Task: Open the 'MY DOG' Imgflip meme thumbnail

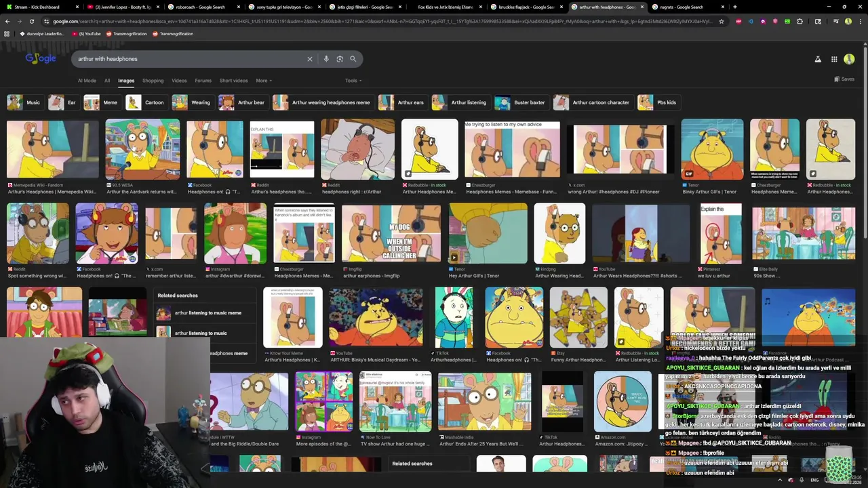Action: pyautogui.click(x=391, y=233)
